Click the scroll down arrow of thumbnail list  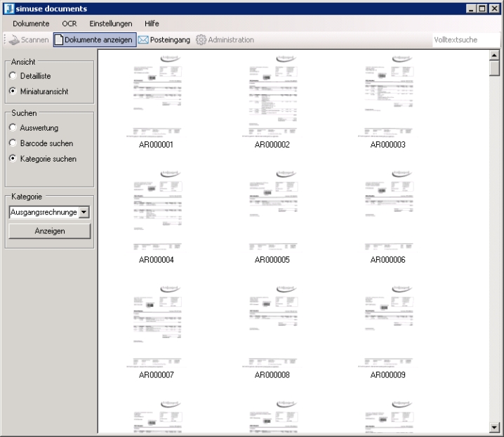494,426
